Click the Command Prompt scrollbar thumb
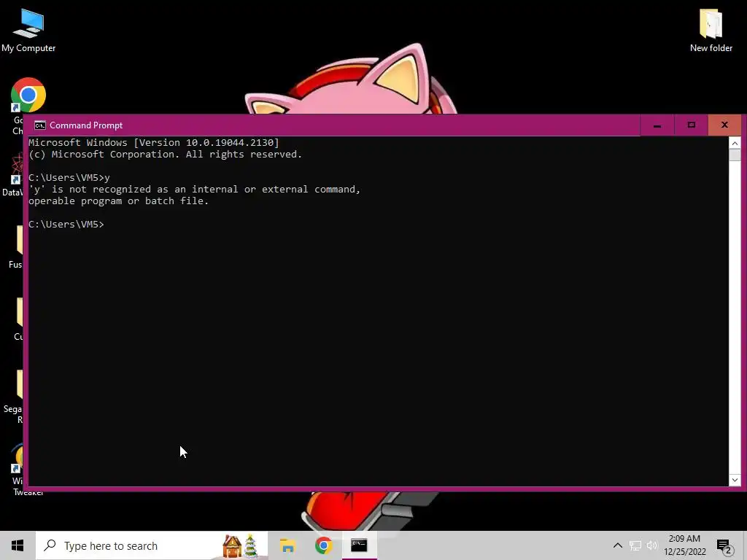 pos(735,155)
